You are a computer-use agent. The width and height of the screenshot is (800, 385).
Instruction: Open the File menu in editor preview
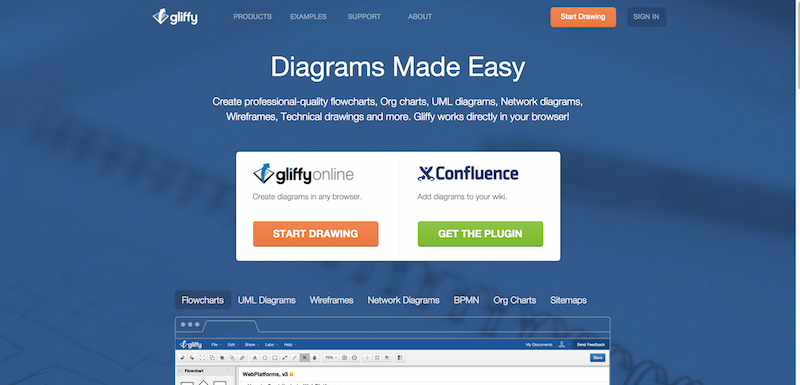[x=215, y=345]
